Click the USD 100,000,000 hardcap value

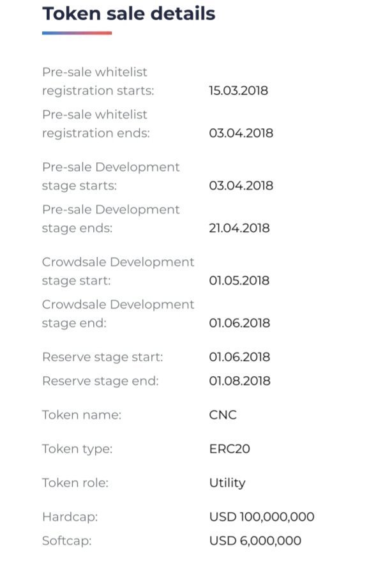pyautogui.click(x=261, y=517)
